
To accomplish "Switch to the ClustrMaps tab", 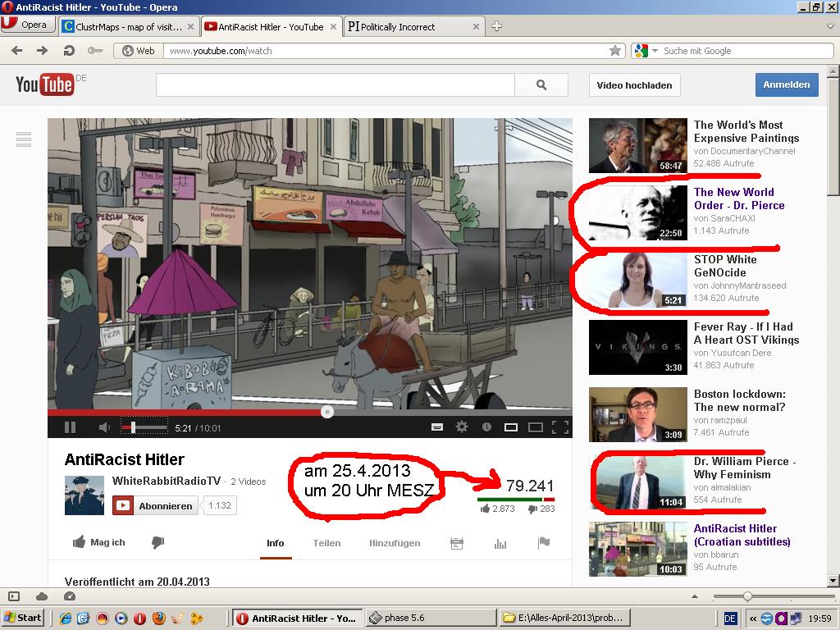I will [128, 27].
